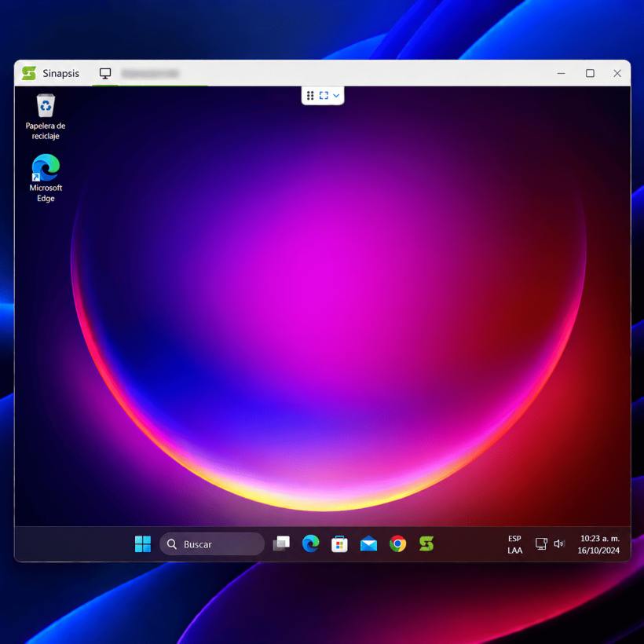644x644 pixels.
Task: Select the remote monitor tab icon
Action: [105, 74]
